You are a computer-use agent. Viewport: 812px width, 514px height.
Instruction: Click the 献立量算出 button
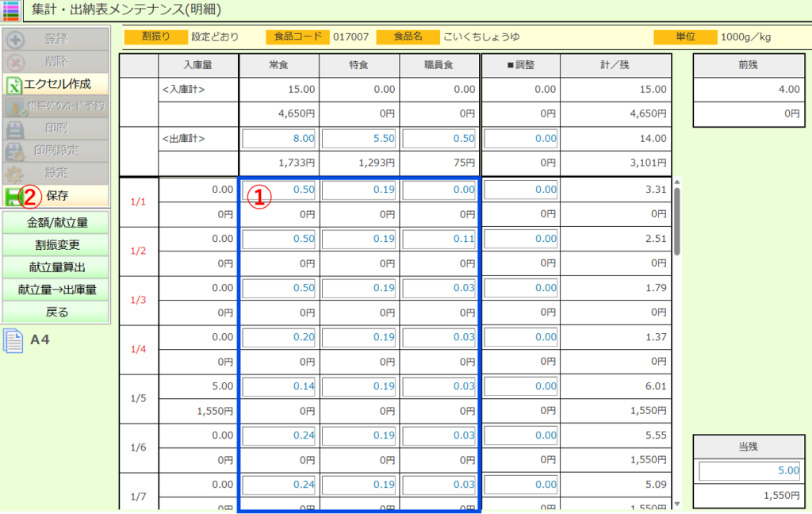[56, 267]
